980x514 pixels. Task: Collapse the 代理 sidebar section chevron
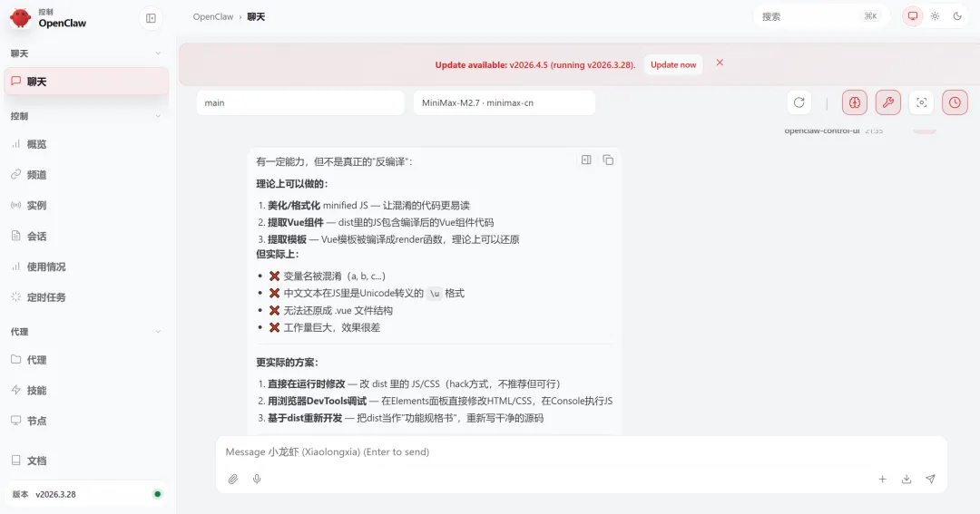click(x=158, y=332)
